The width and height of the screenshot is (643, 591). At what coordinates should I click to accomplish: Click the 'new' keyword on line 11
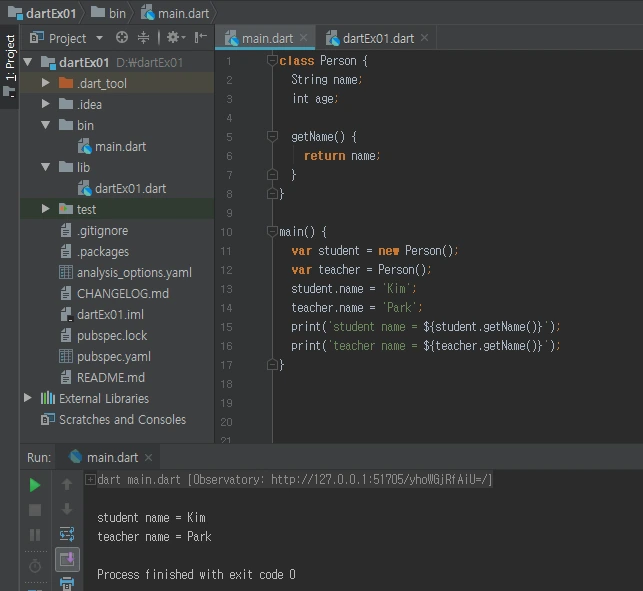[388, 251]
